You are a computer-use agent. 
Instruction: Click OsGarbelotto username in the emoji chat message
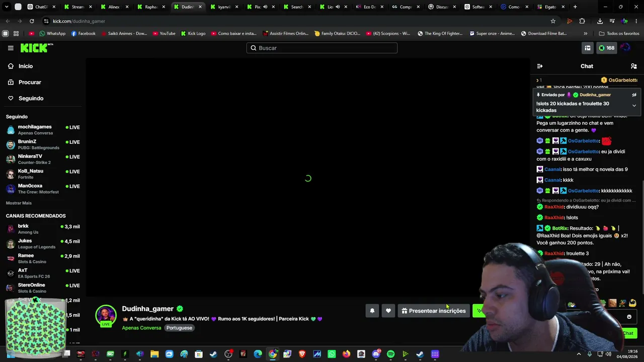(x=584, y=141)
